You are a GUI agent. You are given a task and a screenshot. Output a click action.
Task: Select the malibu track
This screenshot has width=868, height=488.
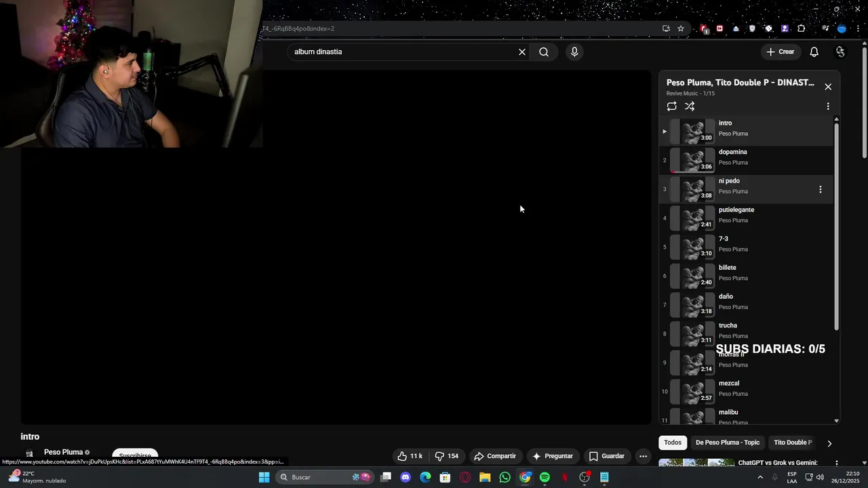[747, 417]
